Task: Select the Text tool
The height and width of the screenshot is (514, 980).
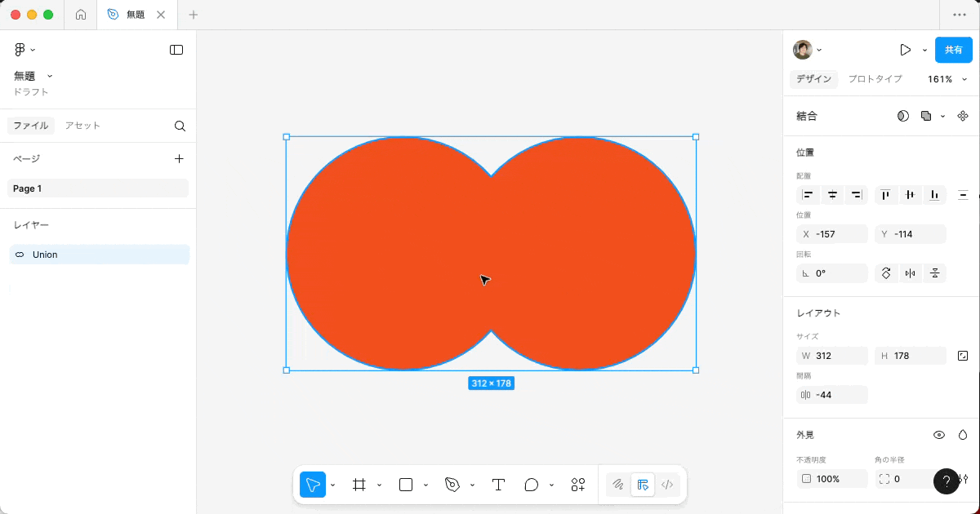Action: 498,485
